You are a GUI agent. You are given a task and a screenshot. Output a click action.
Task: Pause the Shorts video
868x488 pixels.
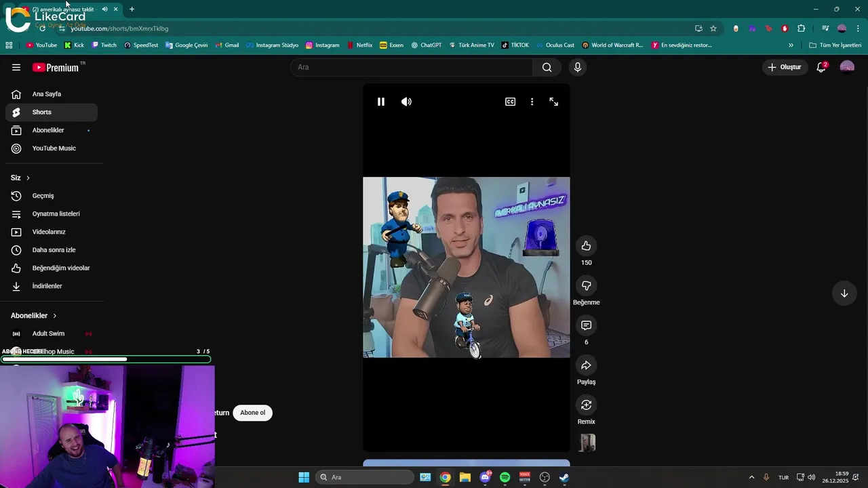(x=381, y=102)
